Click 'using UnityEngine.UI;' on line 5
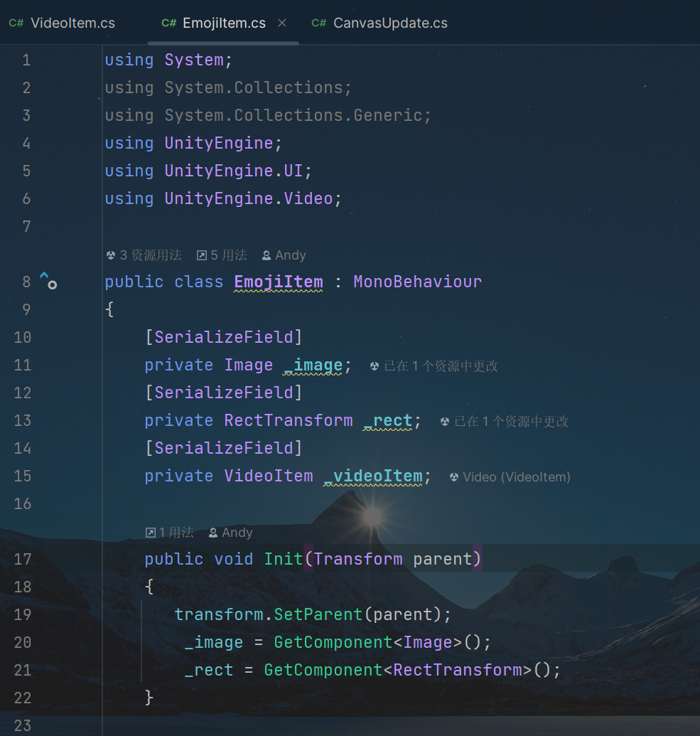This screenshot has height=736, width=700. click(x=208, y=171)
